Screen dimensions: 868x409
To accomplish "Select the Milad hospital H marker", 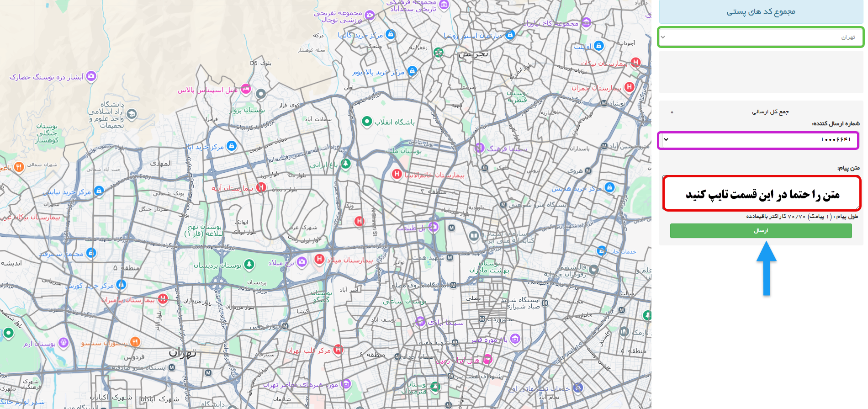I will pos(319,259).
